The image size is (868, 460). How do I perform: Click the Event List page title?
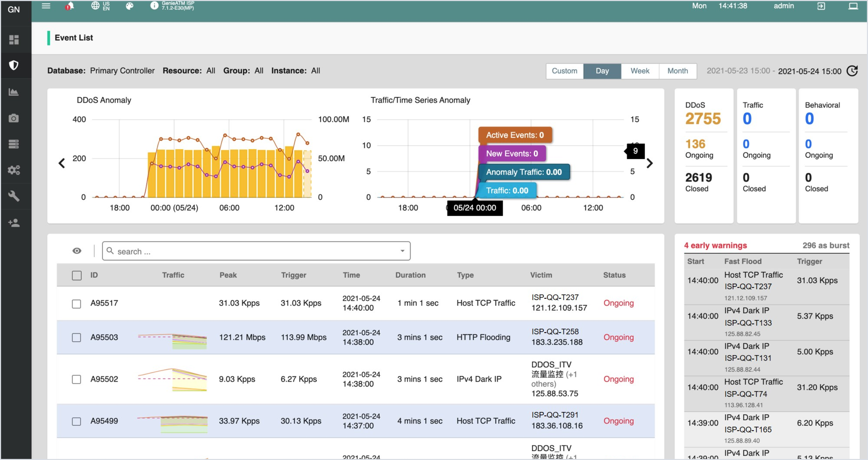(x=74, y=38)
